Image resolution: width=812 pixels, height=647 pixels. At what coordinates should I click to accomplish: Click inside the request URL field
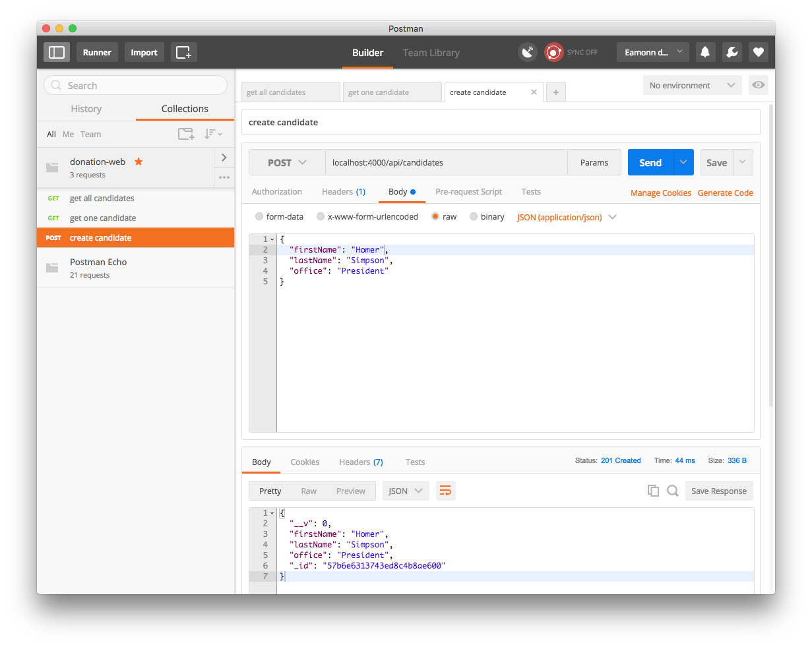[x=446, y=162]
